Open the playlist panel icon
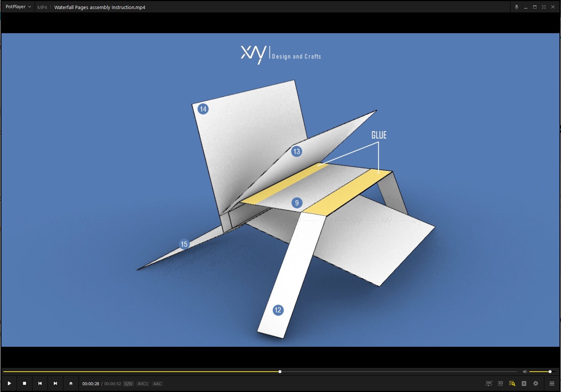561x392 pixels. 524,383
